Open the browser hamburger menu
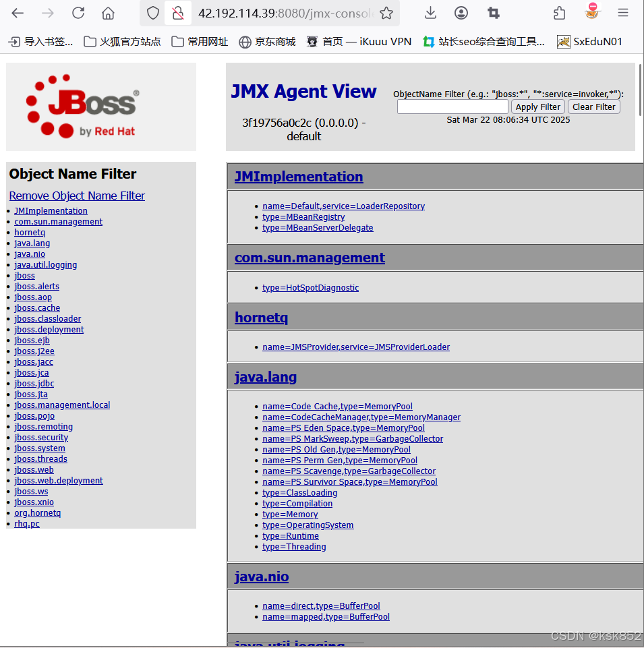Screen dimensions: 644x648 tap(621, 12)
